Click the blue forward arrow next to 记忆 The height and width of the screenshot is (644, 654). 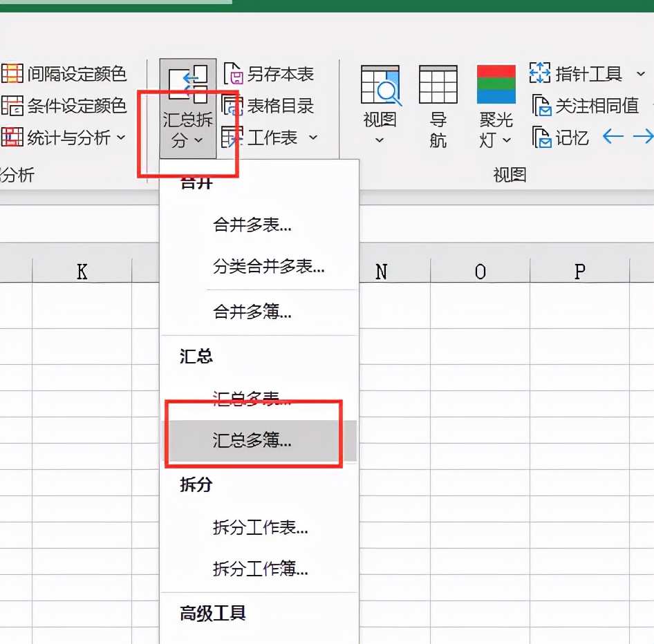(x=643, y=136)
